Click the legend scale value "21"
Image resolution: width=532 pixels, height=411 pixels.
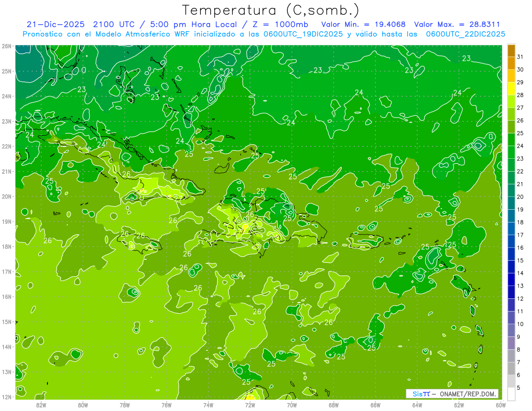(520, 184)
